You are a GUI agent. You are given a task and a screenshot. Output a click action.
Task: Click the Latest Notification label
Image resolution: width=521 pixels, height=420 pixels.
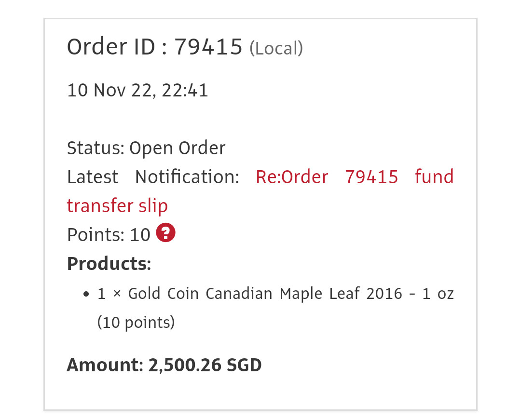pos(153,177)
